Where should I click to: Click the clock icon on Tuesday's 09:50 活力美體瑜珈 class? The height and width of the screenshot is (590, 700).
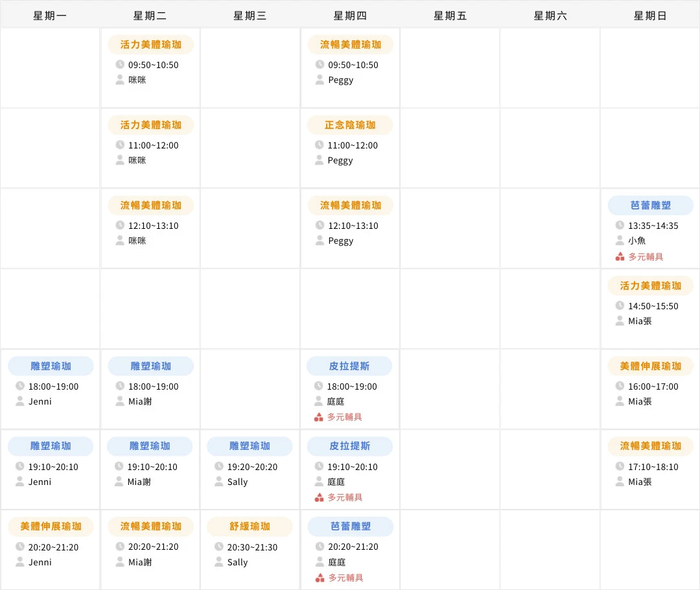119,64
